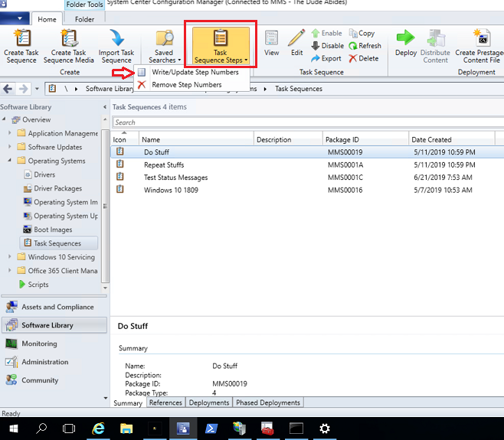The image size is (504, 440).
Task: Select Write/Update Step Numbers menu item
Action: [x=192, y=72]
